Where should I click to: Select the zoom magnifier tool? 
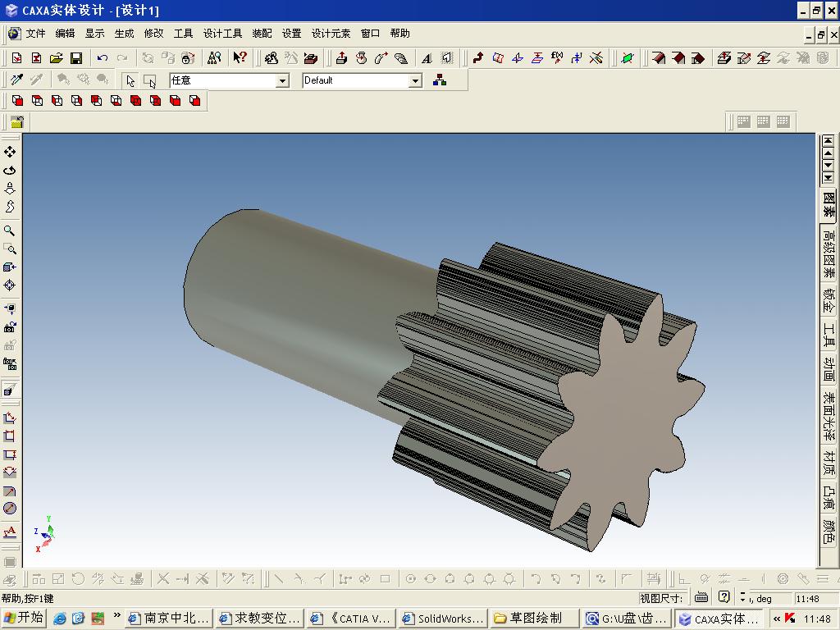10,231
